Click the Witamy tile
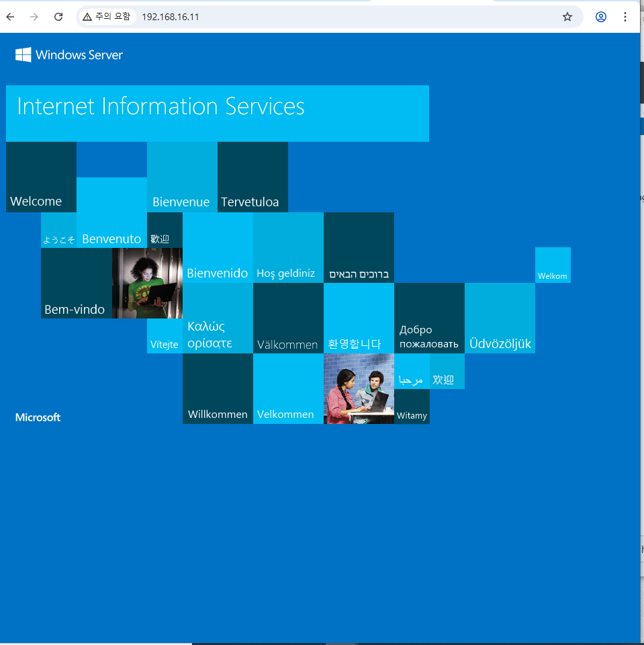Image resolution: width=644 pixels, height=645 pixels. click(412, 406)
